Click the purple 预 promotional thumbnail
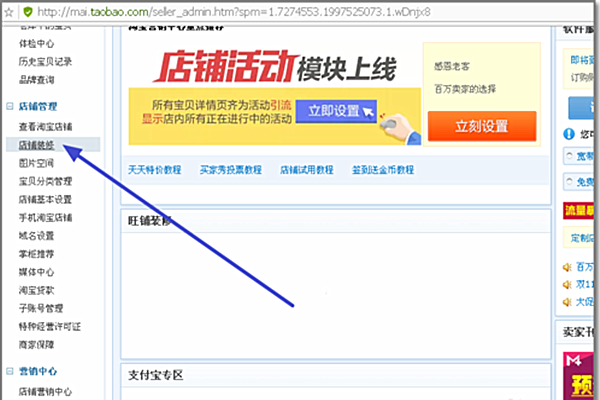Viewport: 600px width, 400px height. click(578, 376)
